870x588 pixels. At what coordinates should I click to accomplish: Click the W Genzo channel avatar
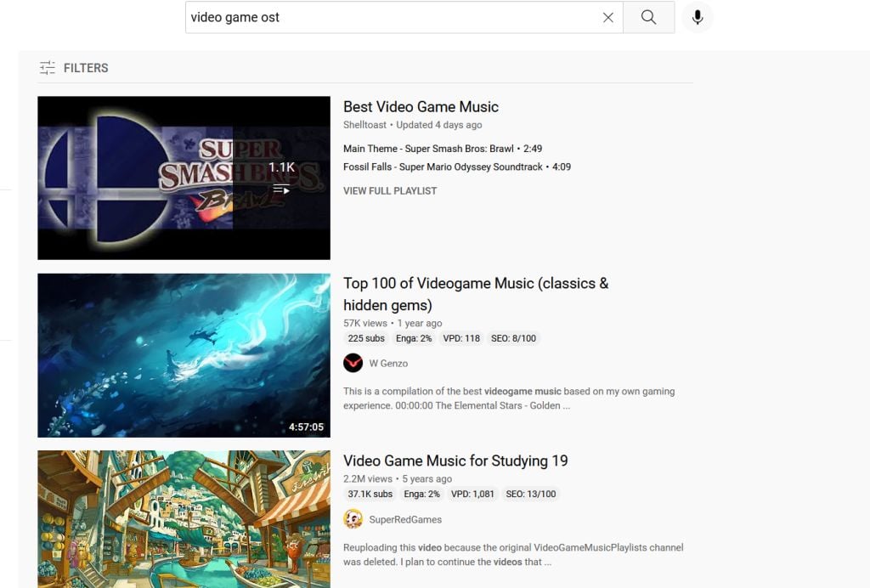coord(353,364)
